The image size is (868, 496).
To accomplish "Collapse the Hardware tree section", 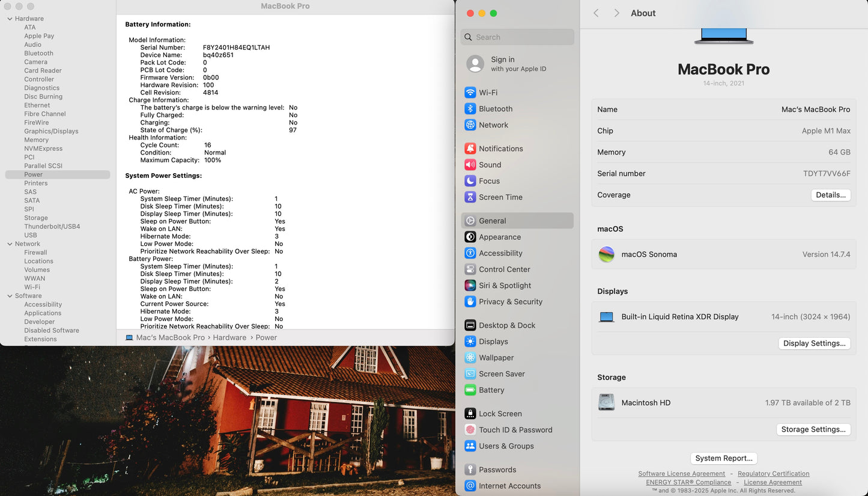I will coord(10,19).
